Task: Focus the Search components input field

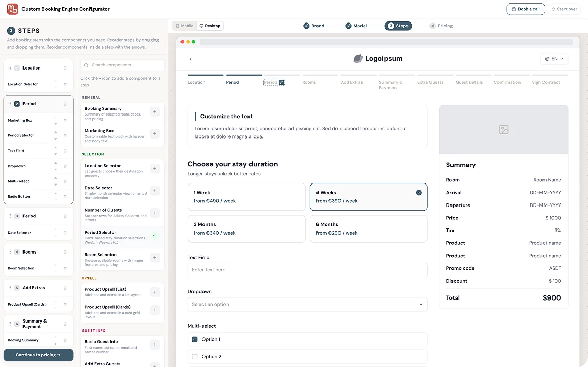Action: coord(122,65)
